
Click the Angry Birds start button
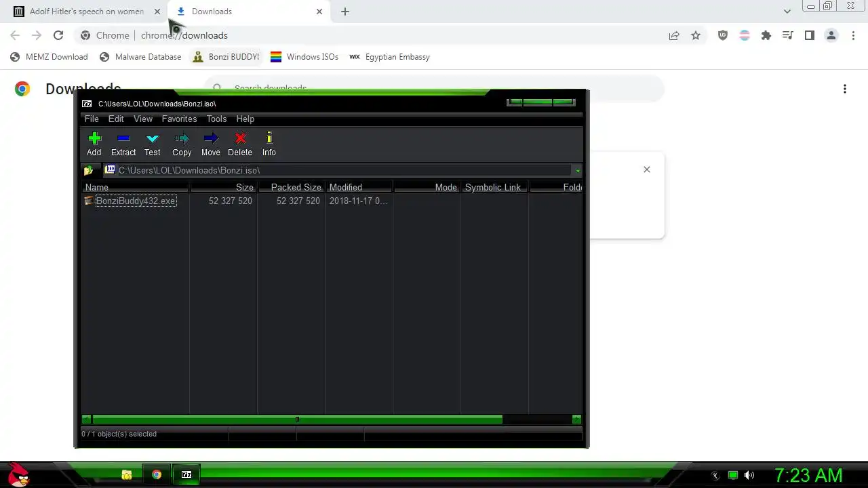[x=18, y=474]
